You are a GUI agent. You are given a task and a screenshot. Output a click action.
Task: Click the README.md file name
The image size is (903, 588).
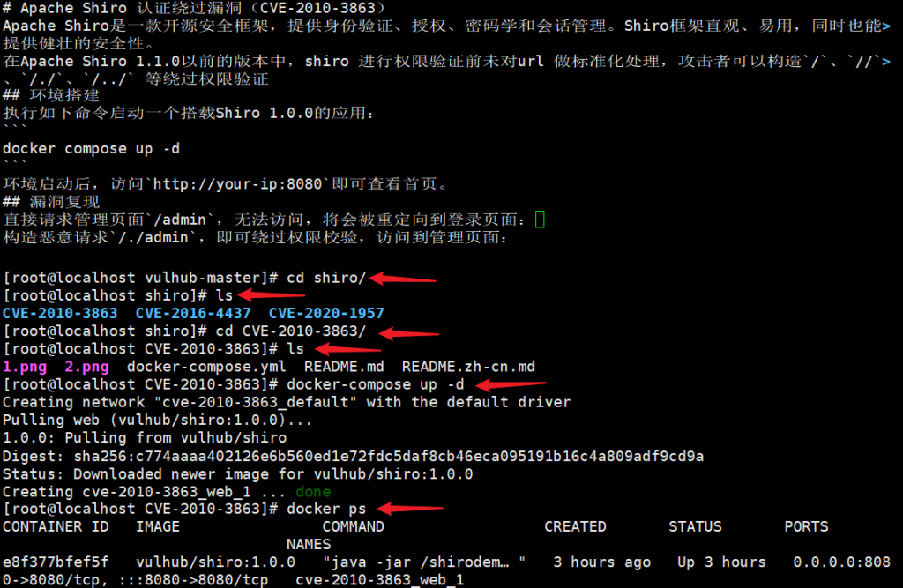[x=344, y=367]
